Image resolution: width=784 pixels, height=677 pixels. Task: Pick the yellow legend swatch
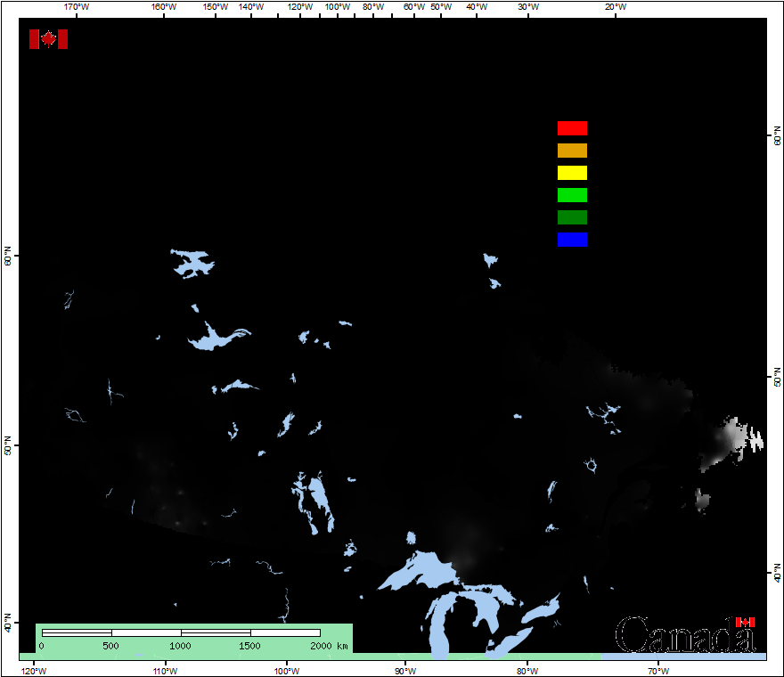(572, 173)
